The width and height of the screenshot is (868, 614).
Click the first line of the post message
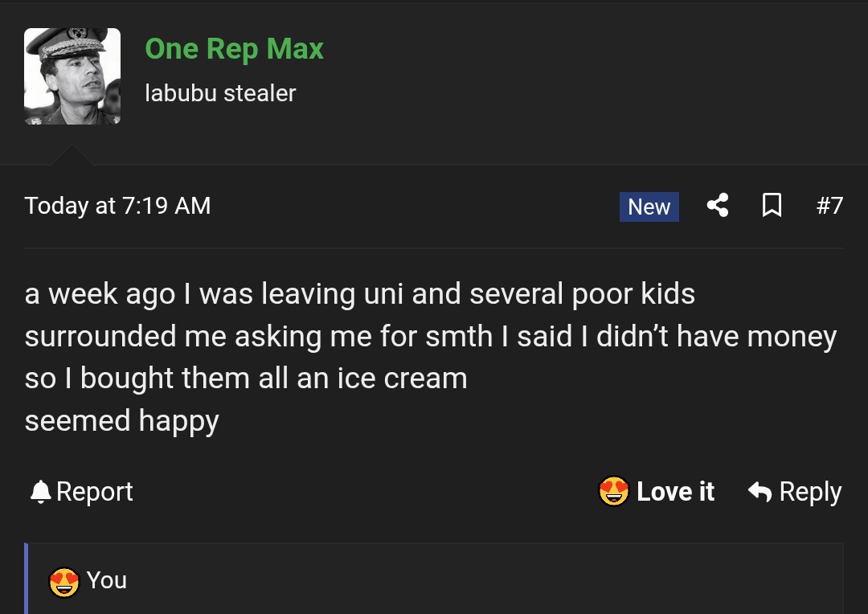tap(359, 294)
